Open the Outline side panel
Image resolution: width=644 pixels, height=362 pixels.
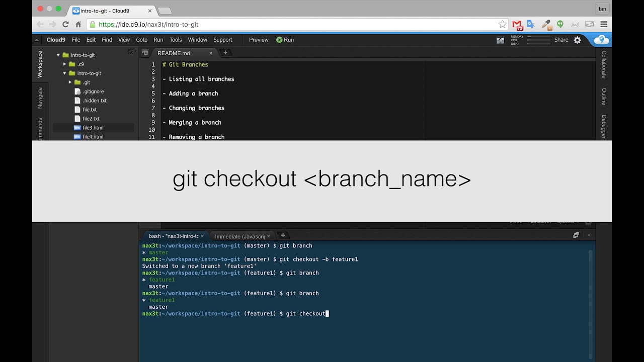tap(604, 97)
